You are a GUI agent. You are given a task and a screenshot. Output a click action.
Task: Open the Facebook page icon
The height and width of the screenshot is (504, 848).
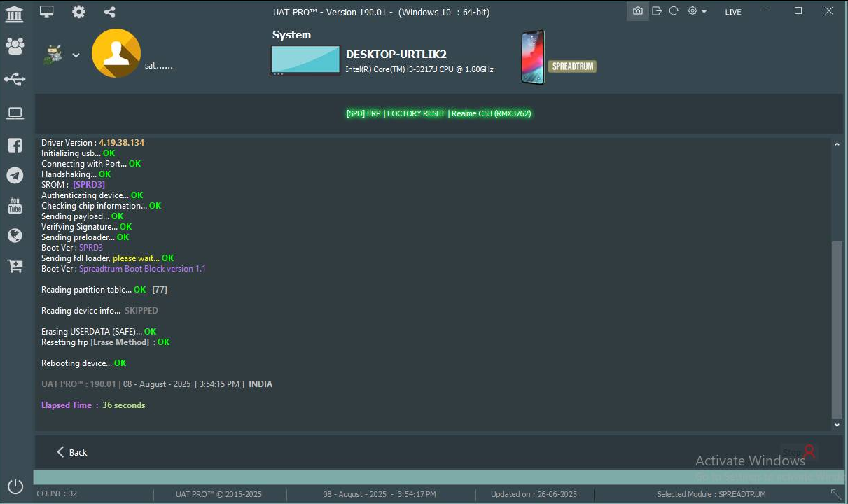tap(15, 145)
